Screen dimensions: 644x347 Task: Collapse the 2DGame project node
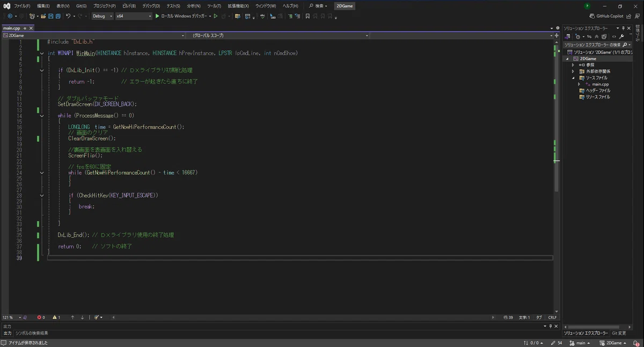pos(567,59)
